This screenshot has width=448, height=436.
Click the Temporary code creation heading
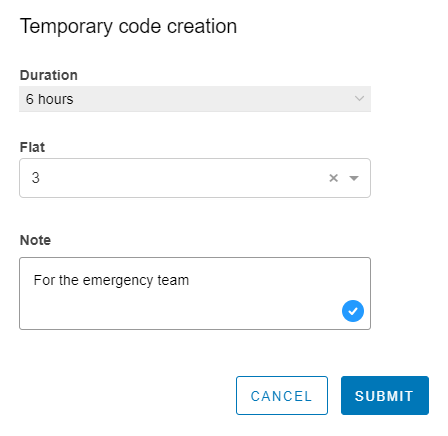coord(128,26)
